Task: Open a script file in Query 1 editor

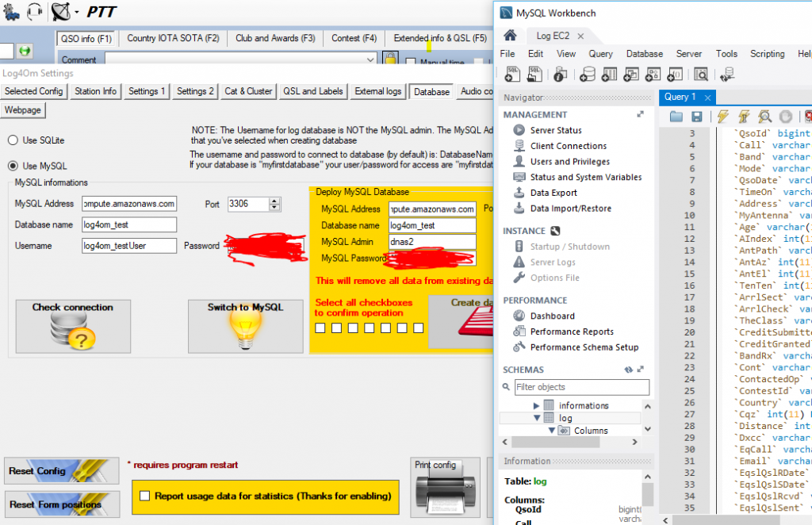Action: click(676, 117)
